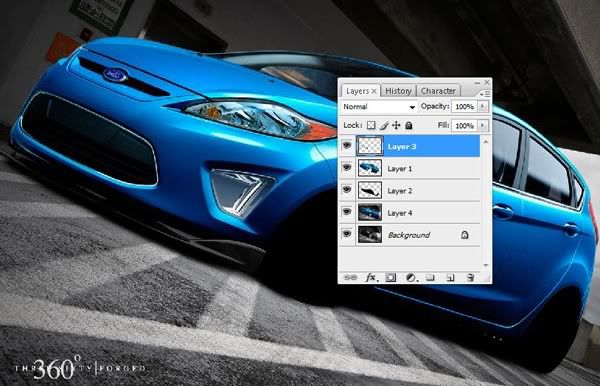Select the Background layer name
600x386 pixels.
click(x=409, y=235)
